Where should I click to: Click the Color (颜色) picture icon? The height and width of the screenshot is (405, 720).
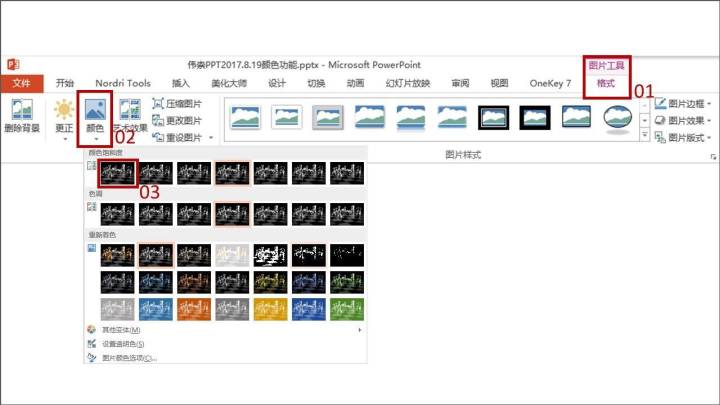(95, 111)
